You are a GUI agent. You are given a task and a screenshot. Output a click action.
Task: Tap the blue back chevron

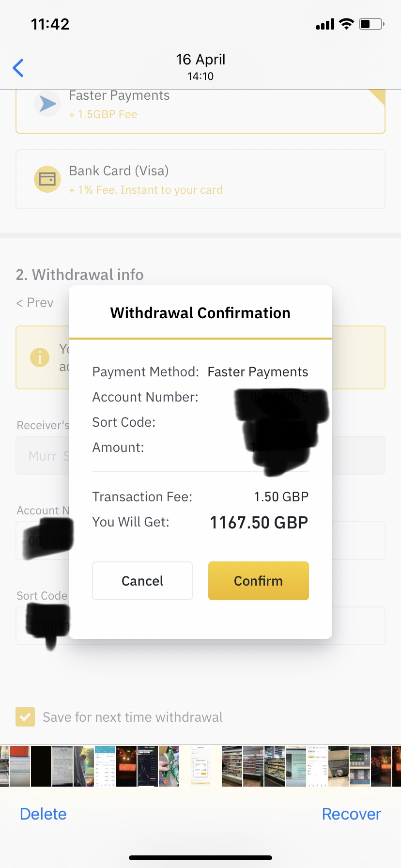18,68
